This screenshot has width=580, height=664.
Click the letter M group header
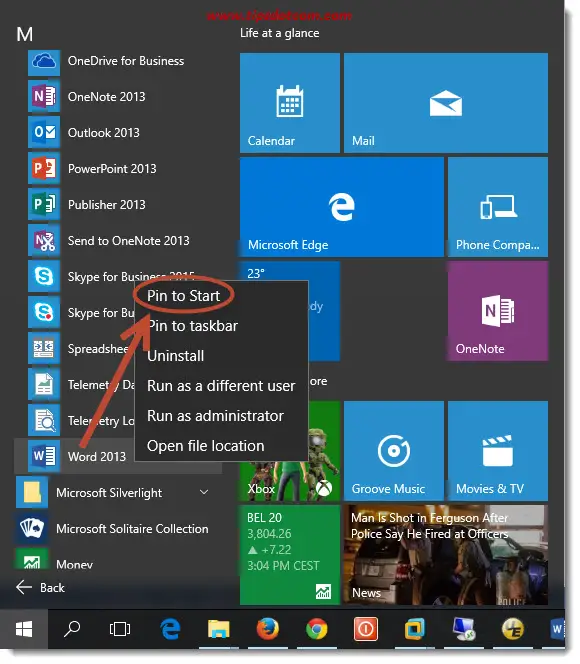(x=25, y=34)
